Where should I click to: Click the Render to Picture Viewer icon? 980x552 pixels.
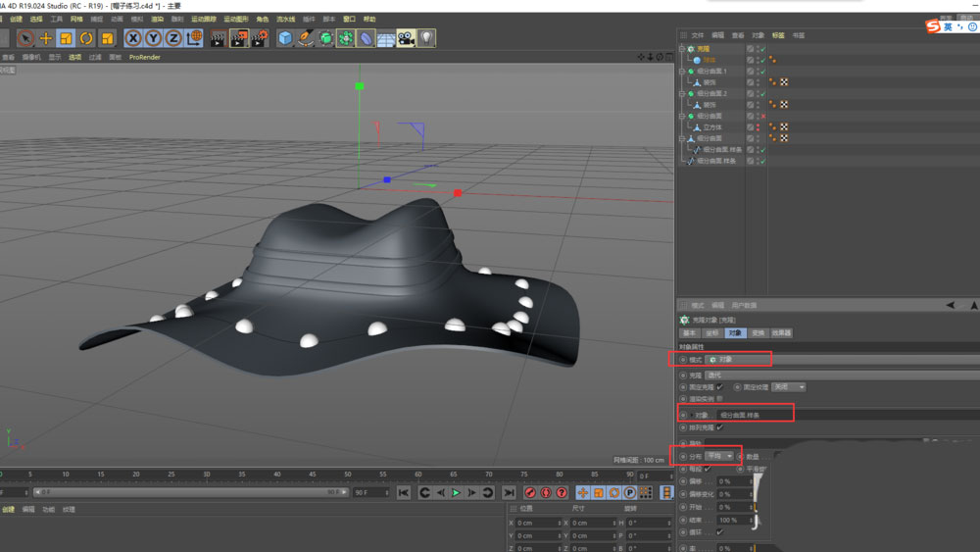pyautogui.click(x=238, y=38)
